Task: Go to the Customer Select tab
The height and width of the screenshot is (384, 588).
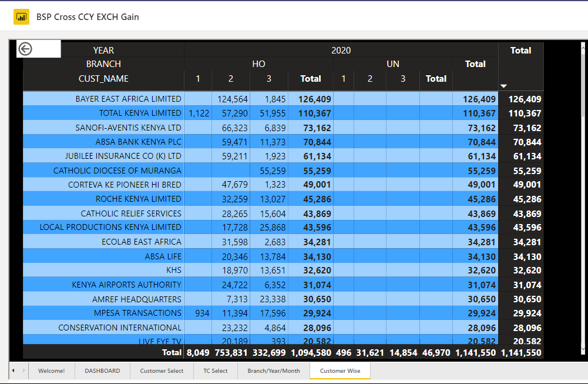Action: click(162, 370)
